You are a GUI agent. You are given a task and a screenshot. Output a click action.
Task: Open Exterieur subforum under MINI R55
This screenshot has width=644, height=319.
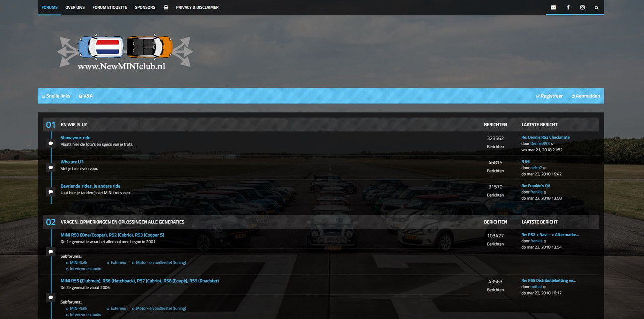coord(119,308)
